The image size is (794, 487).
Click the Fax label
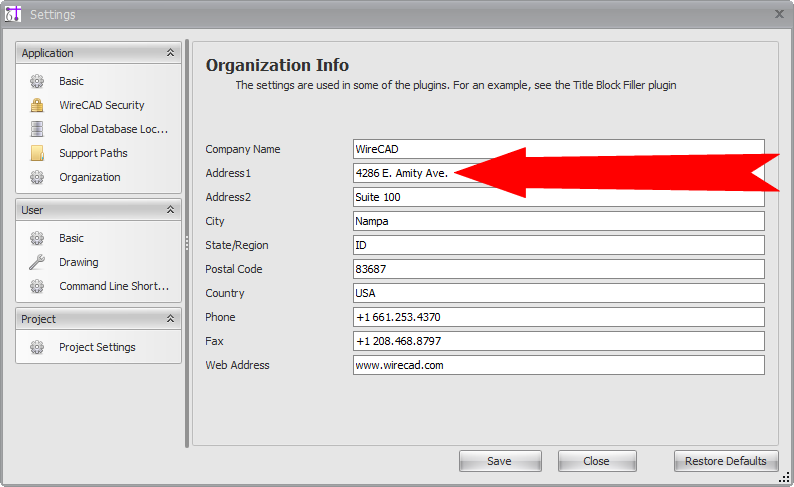click(214, 341)
